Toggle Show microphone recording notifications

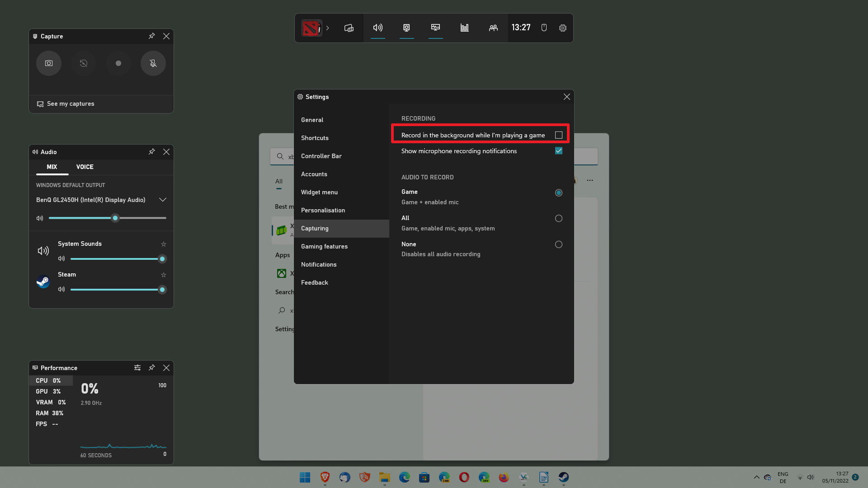point(559,151)
